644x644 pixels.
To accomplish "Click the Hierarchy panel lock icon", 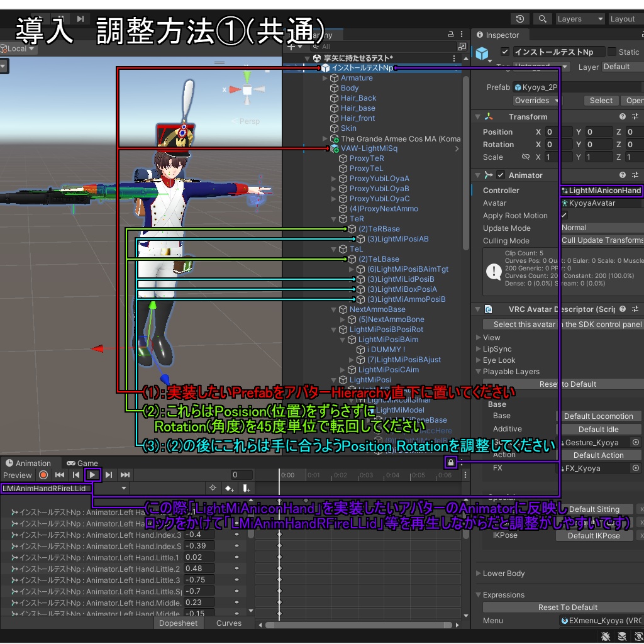I will click(x=450, y=35).
